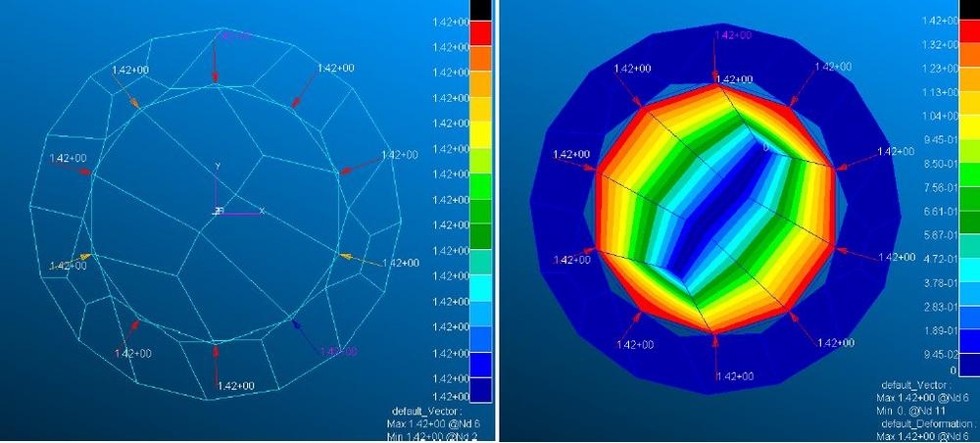
Task: Click the 2.83-01 legend value
Action: (940, 307)
